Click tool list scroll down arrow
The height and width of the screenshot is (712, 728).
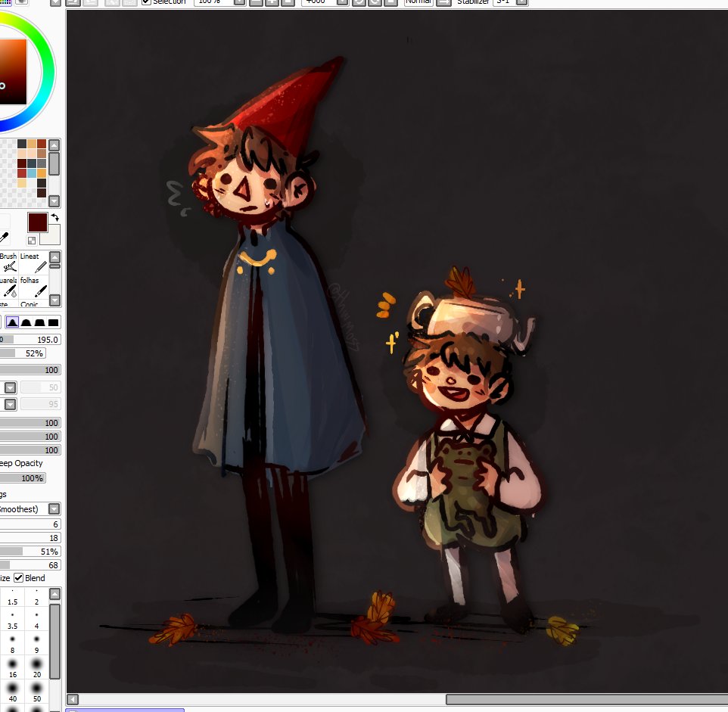coord(54,300)
